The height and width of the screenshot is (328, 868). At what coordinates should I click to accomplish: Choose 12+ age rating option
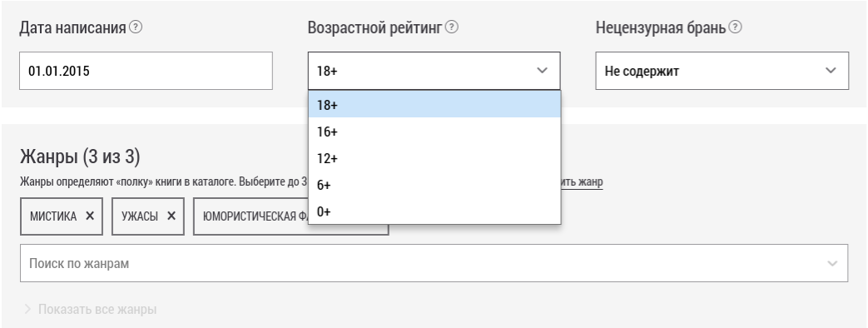click(434, 158)
